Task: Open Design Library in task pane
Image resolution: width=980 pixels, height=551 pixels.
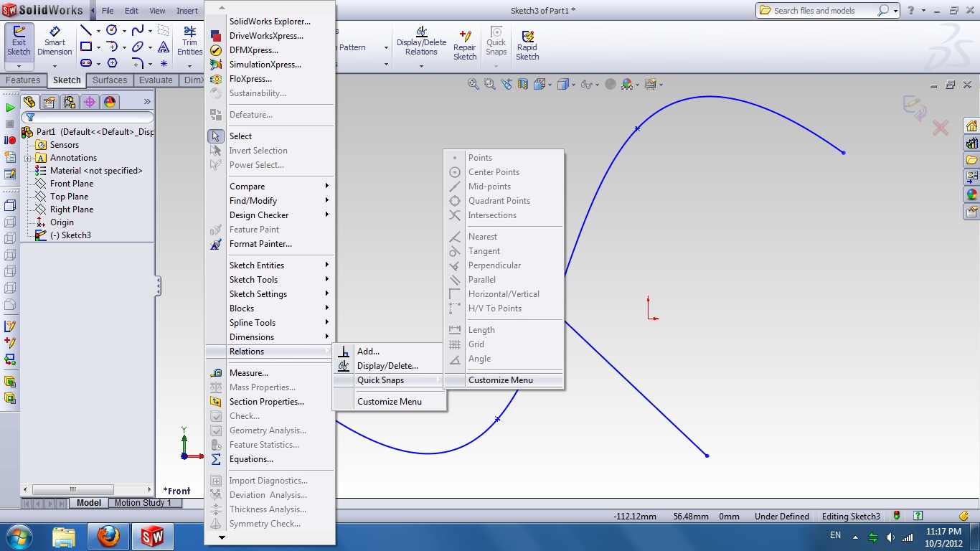Action: tap(972, 143)
